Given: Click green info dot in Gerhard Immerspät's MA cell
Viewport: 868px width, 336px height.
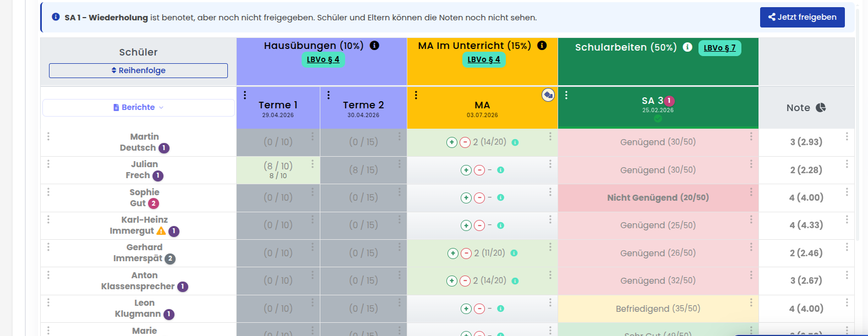Looking at the screenshot, I should [514, 253].
